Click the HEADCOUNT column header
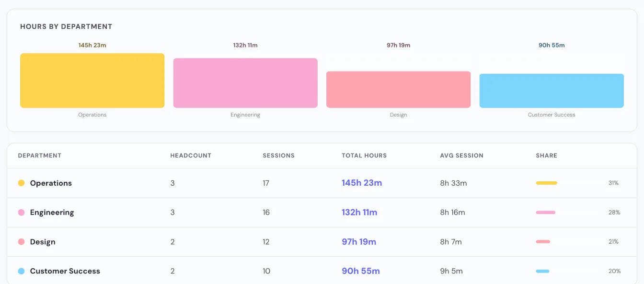Screen dimensions: 644x284 click(191, 155)
